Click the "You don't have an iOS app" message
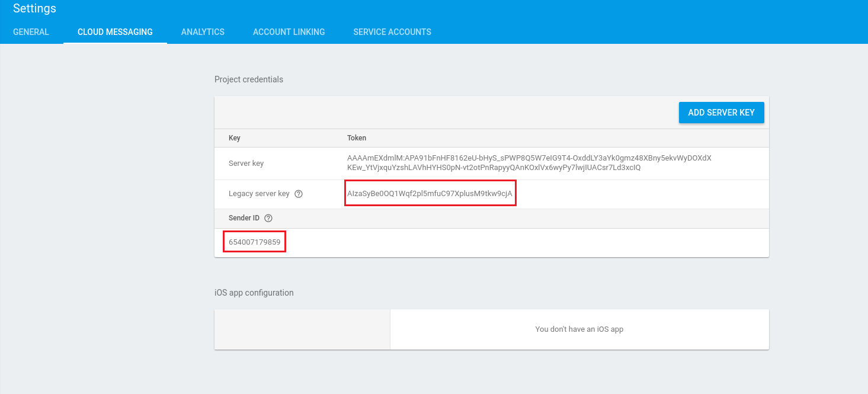The height and width of the screenshot is (394, 868). coord(579,329)
